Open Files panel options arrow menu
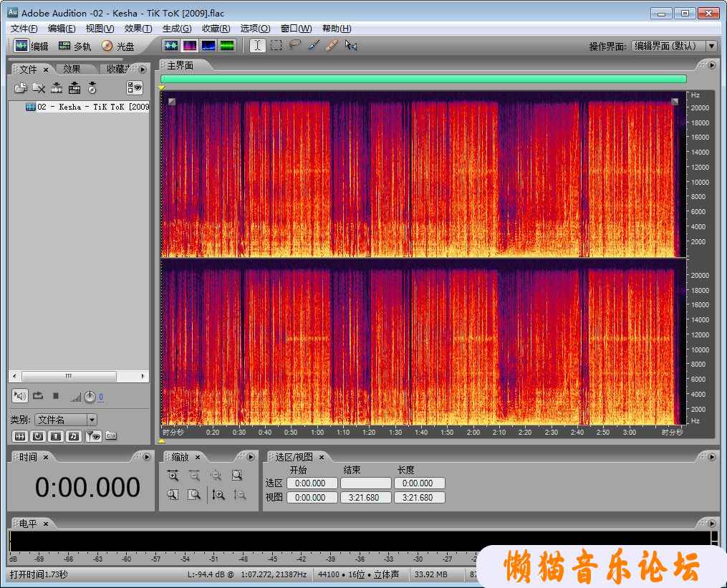 point(143,69)
